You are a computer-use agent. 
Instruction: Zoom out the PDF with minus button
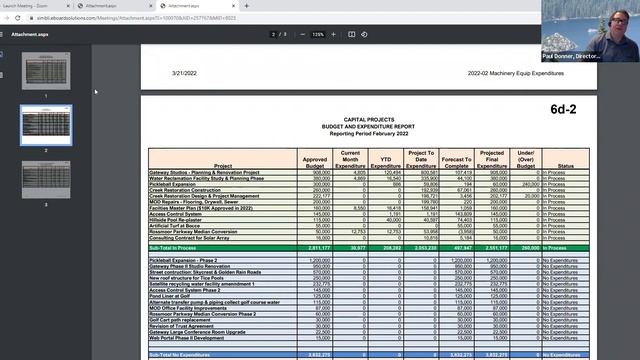tap(302, 35)
